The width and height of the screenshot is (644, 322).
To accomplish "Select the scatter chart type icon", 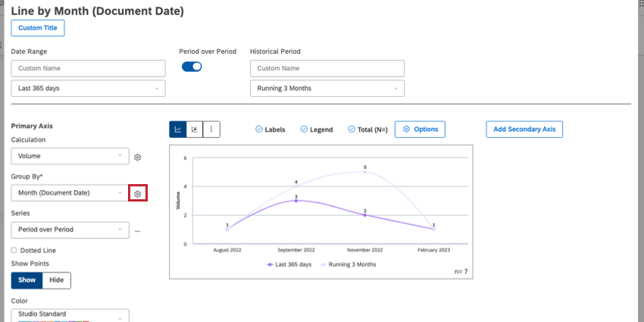I will (x=195, y=130).
